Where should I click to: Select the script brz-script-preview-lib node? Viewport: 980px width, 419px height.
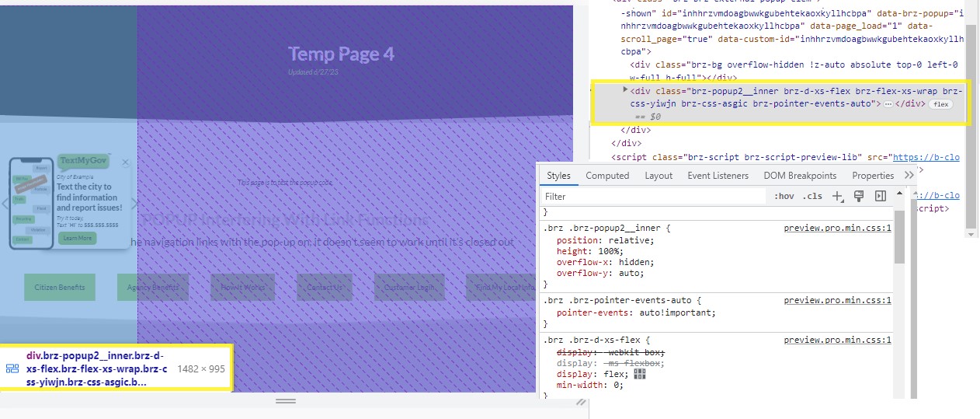click(786, 157)
